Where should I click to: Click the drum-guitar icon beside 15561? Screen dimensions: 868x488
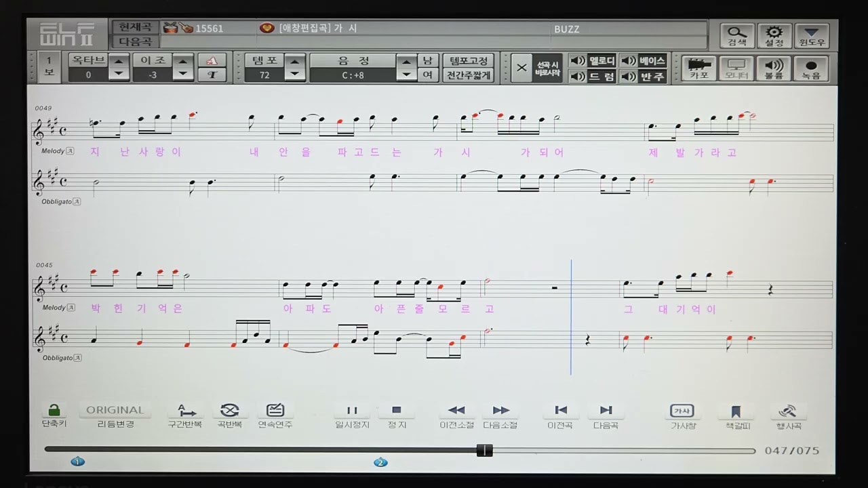pyautogui.click(x=178, y=28)
